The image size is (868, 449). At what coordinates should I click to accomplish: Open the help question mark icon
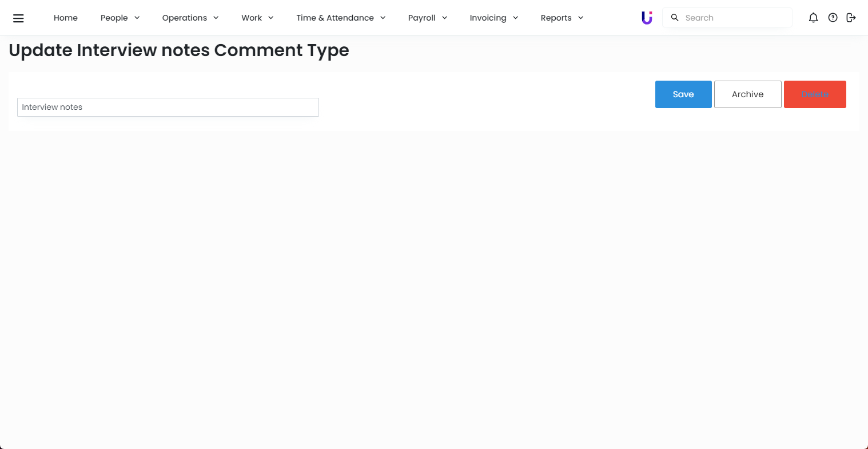pos(833,18)
